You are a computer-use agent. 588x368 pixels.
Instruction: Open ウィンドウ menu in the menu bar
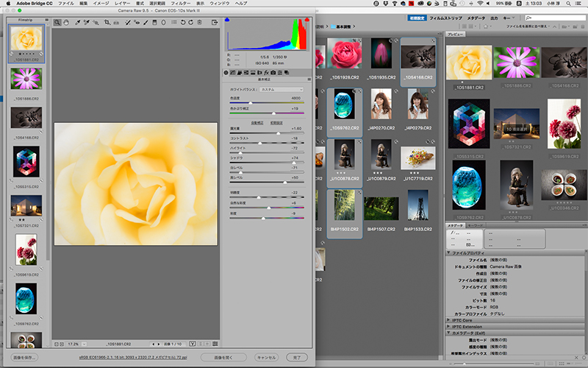pos(219,4)
